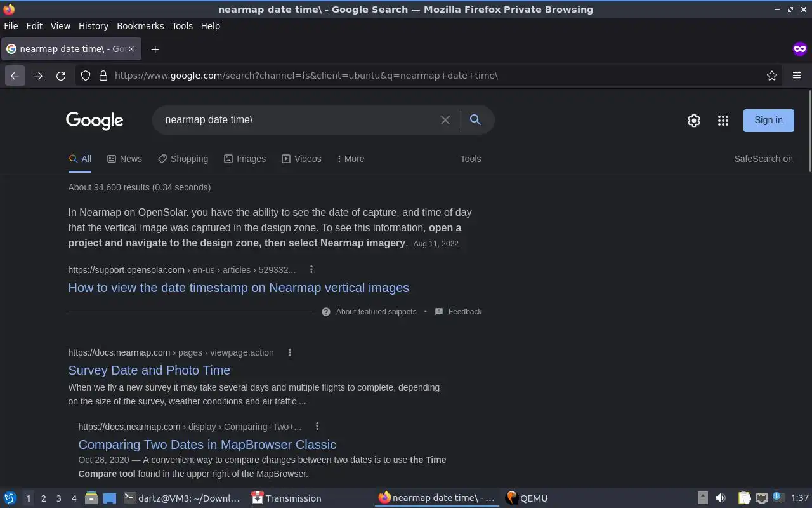The width and height of the screenshot is (812, 508).
Task: Open the volume control in tray
Action: pos(720,498)
